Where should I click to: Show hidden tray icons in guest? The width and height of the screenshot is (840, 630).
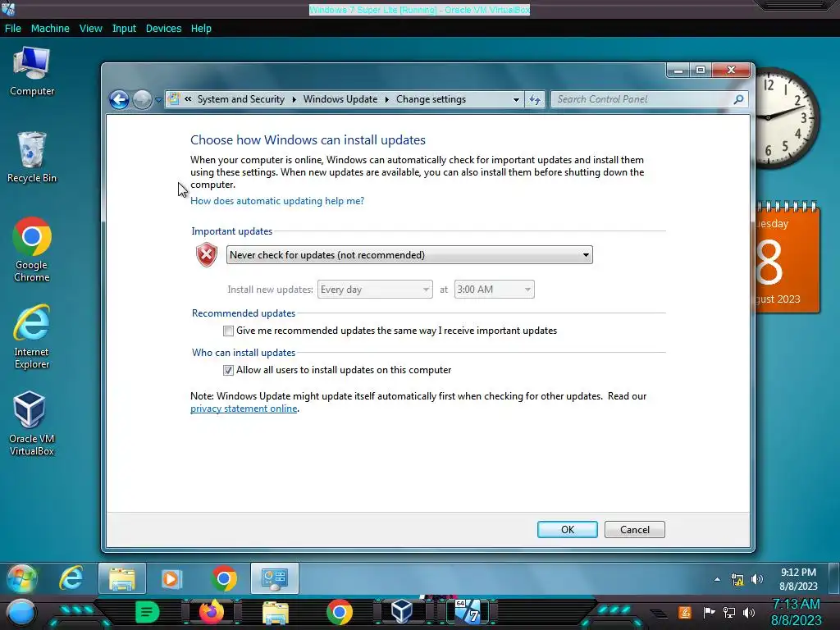coord(717,579)
